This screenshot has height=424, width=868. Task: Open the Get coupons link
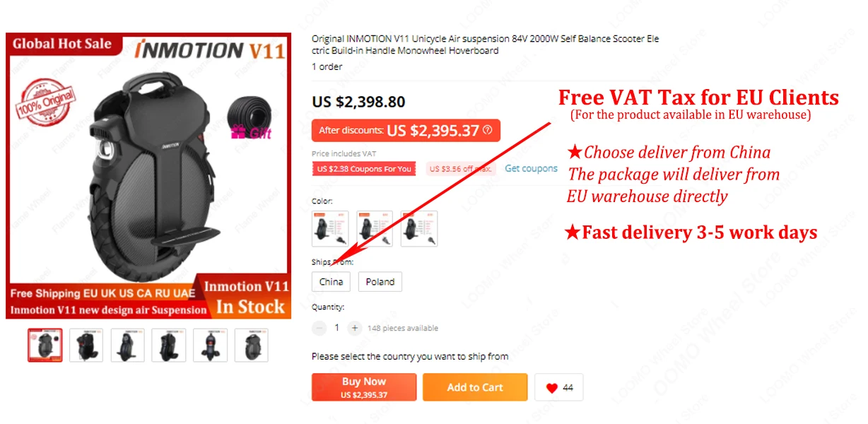(x=532, y=168)
